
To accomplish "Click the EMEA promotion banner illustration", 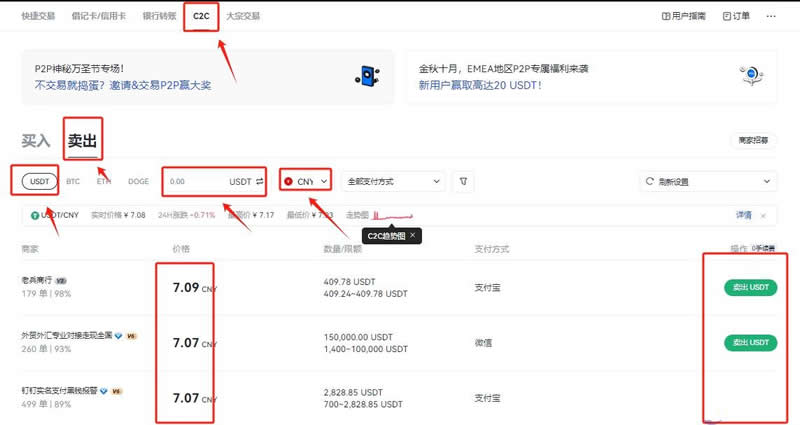I will pos(752,76).
